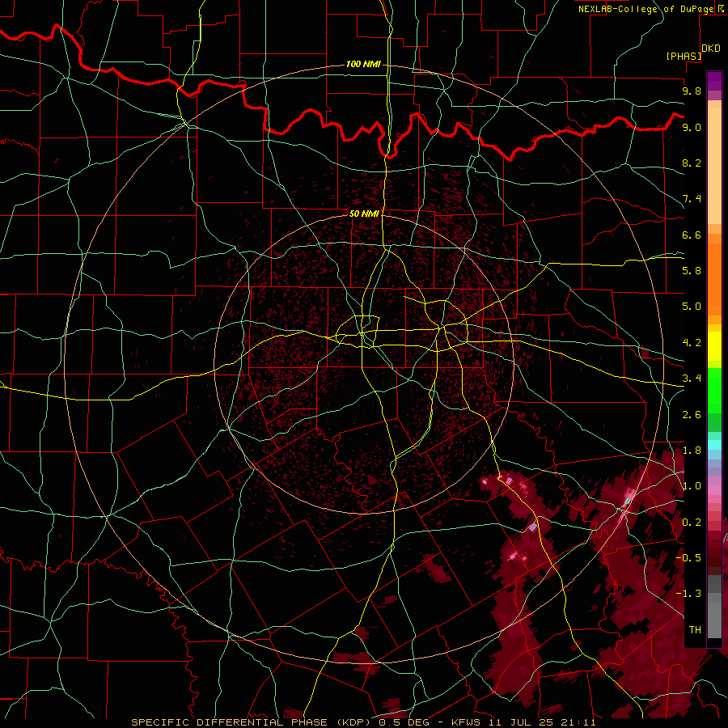Click the [PHAS] units label
Viewport: 728px width, 728px height.
(x=684, y=56)
